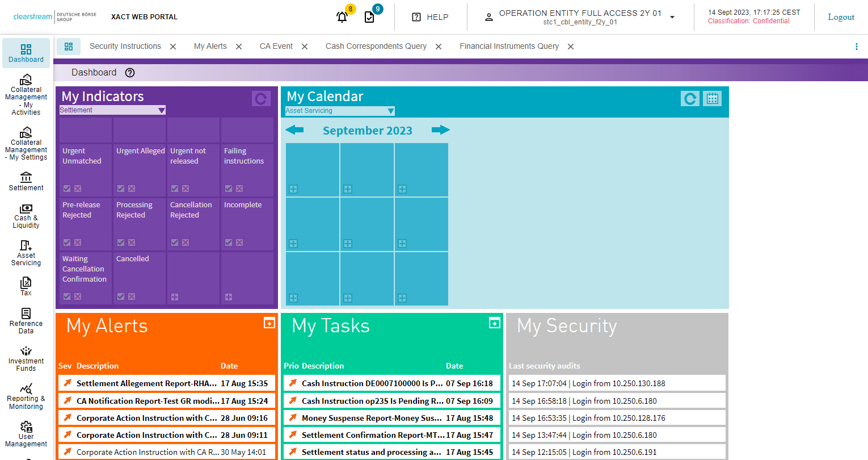
Task: Switch to the CA Event tab
Action: (x=276, y=47)
